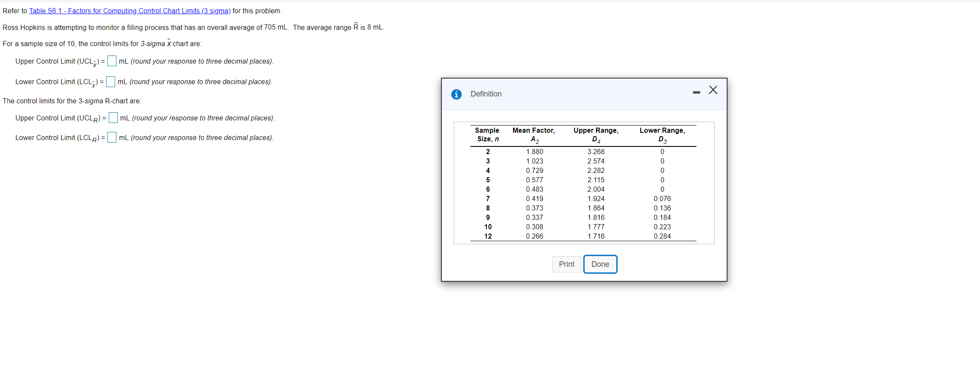The image size is (980, 368).
Task: Select the A2 value 0.373 for n=8
Action: (534, 208)
